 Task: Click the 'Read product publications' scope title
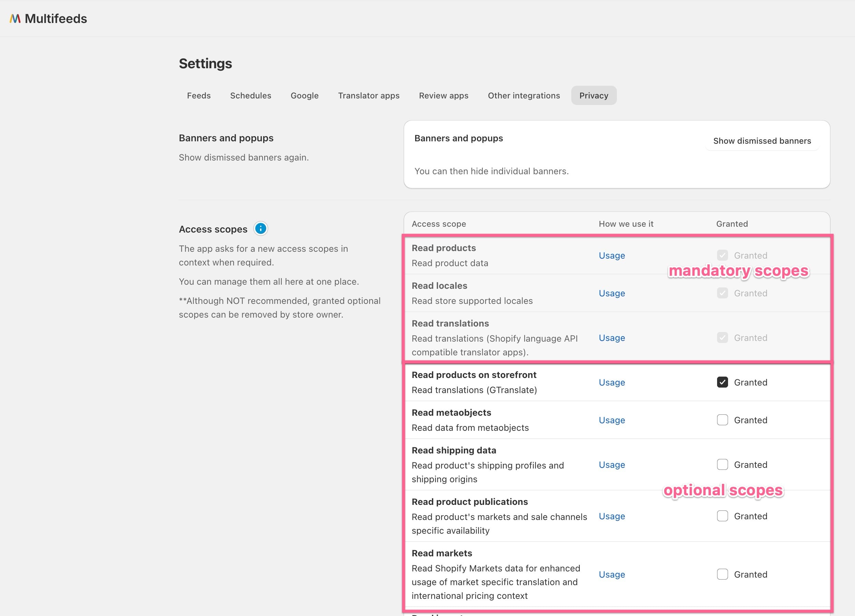470,502
